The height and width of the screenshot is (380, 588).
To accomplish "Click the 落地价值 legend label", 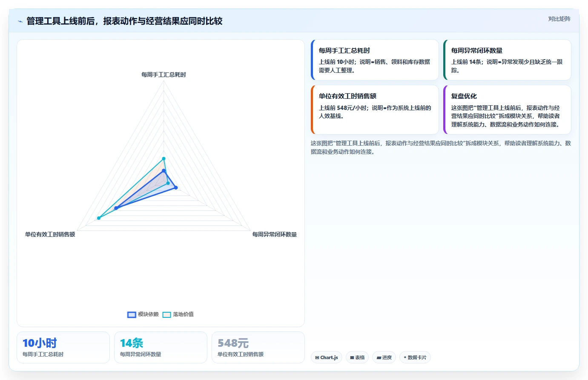I will point(183,314).
